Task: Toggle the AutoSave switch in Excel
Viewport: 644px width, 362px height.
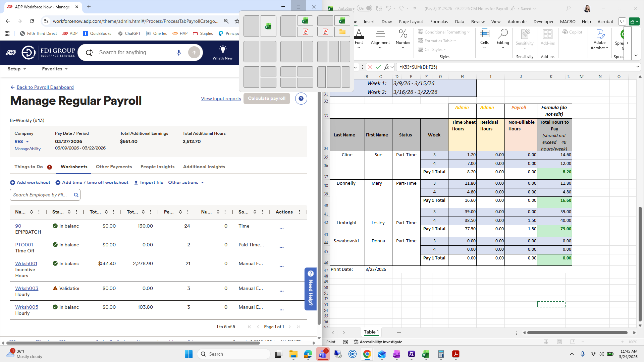Action: 364,8
